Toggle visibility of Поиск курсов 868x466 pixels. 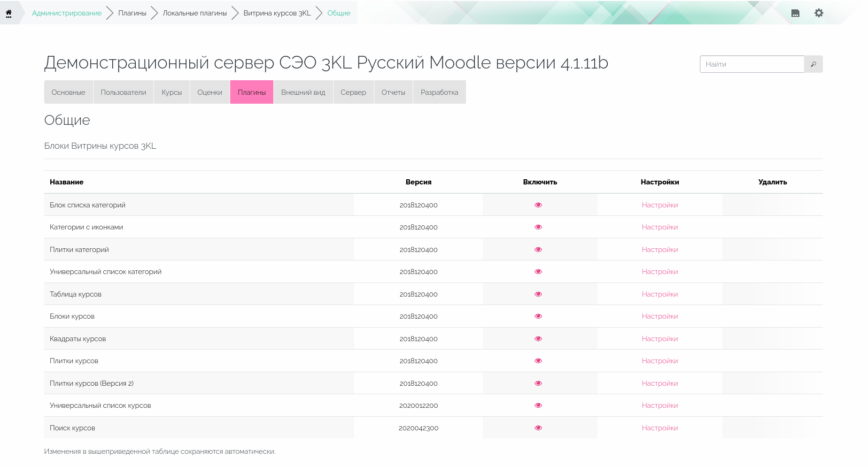[x=538, y=428]
